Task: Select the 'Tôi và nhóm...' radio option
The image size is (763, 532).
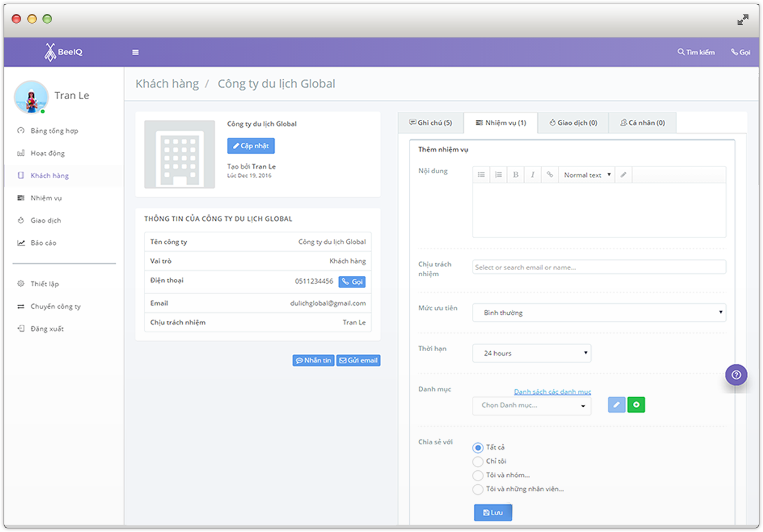Action: [478, 476]
